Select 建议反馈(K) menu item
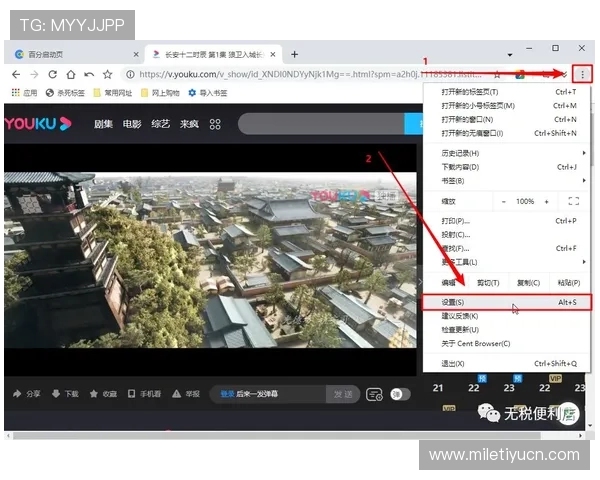Image resolution: width=600 pixels, height=480 pixels. pyautogui.click(x=507, y=316)
